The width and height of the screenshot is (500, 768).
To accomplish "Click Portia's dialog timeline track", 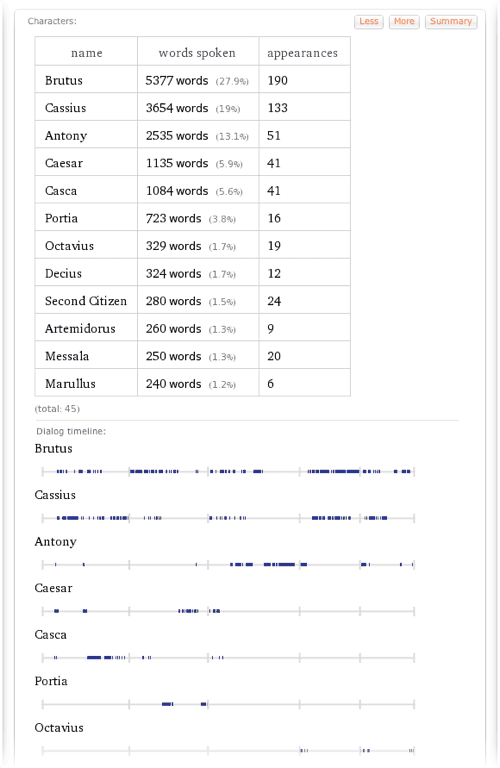I will pos(228,704).
